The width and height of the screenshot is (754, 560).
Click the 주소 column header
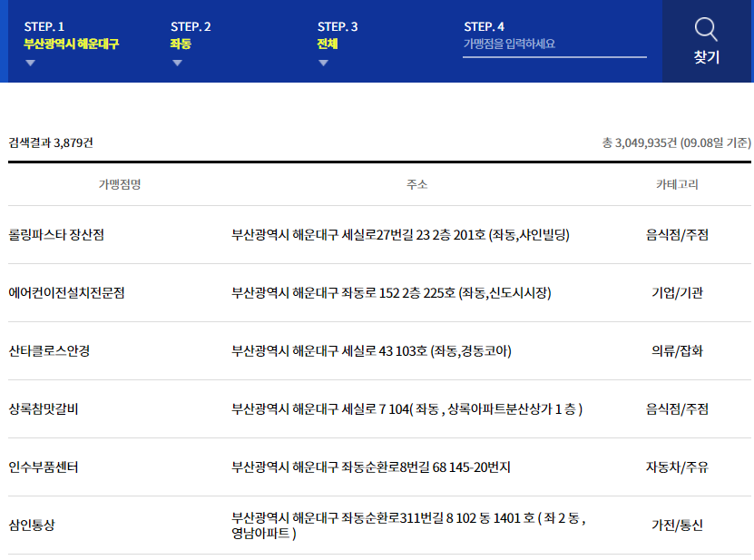point(416,184)
